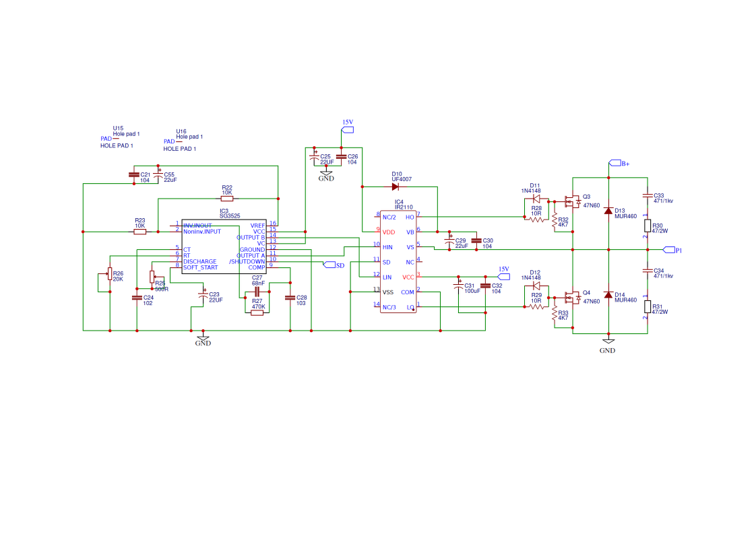Image resolution: width=756 pixels, height=534 pixels.
Task: Select the C34 471/1kv capacitor symbol
Action: (648, 271)
